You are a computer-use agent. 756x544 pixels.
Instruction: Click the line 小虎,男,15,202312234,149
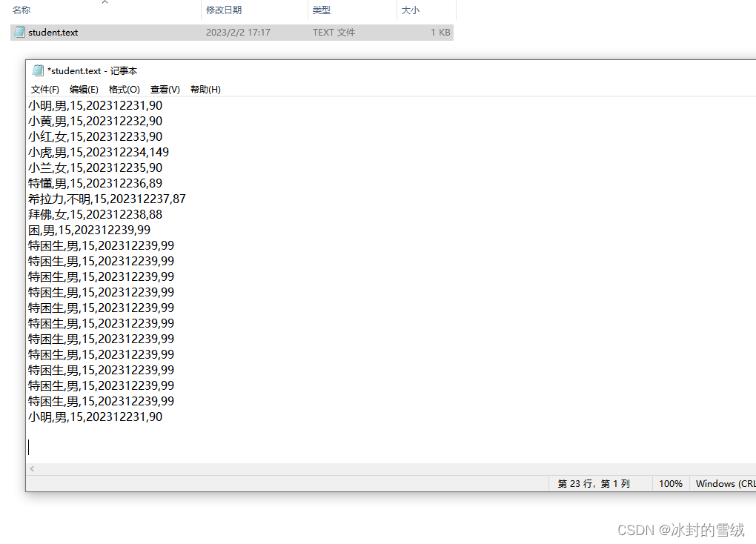coord(99,153)
